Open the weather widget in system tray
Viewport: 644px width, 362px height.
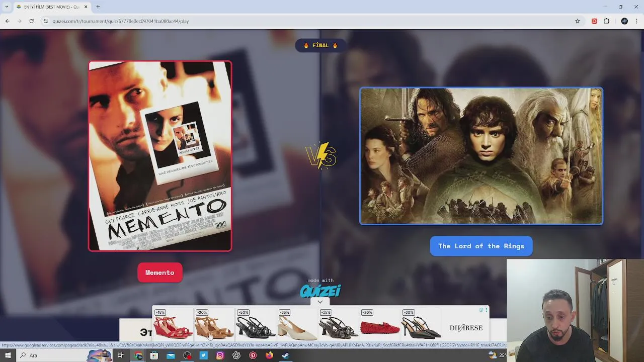pyautogui.click(x=497, y=355)
